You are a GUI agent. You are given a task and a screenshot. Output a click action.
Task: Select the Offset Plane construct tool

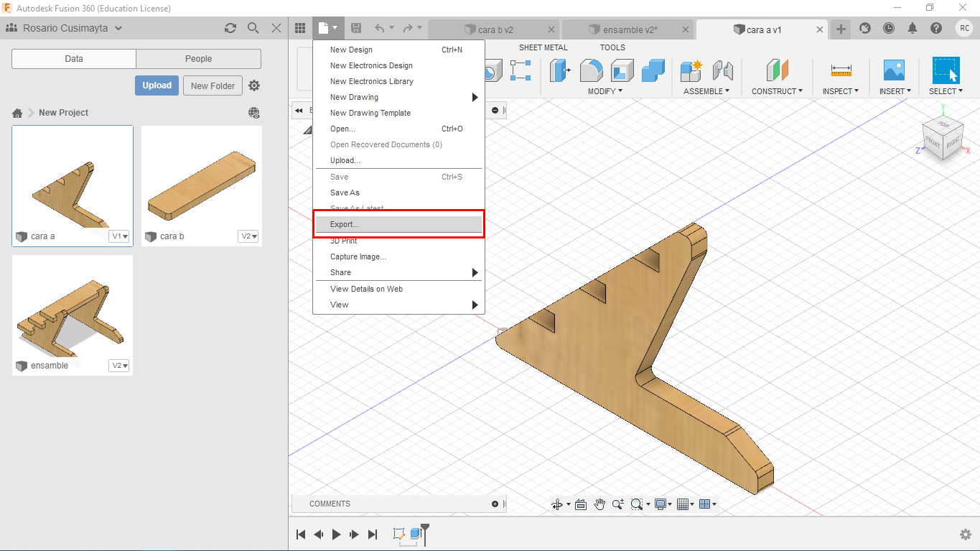click(x=777, y=70)
